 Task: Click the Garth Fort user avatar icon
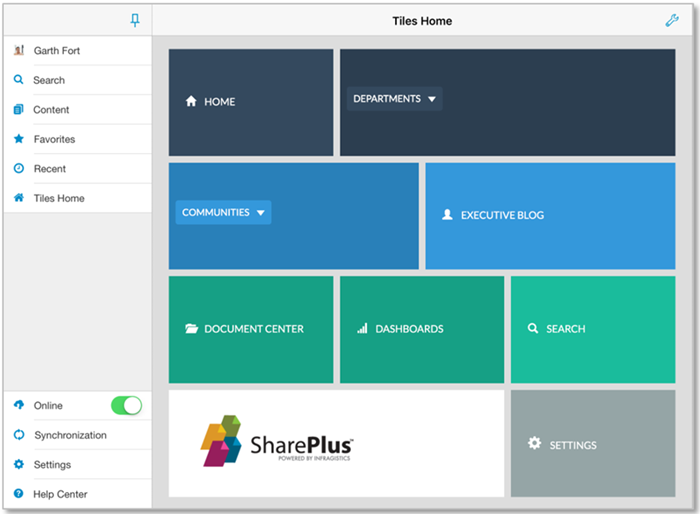coord(19,50)
